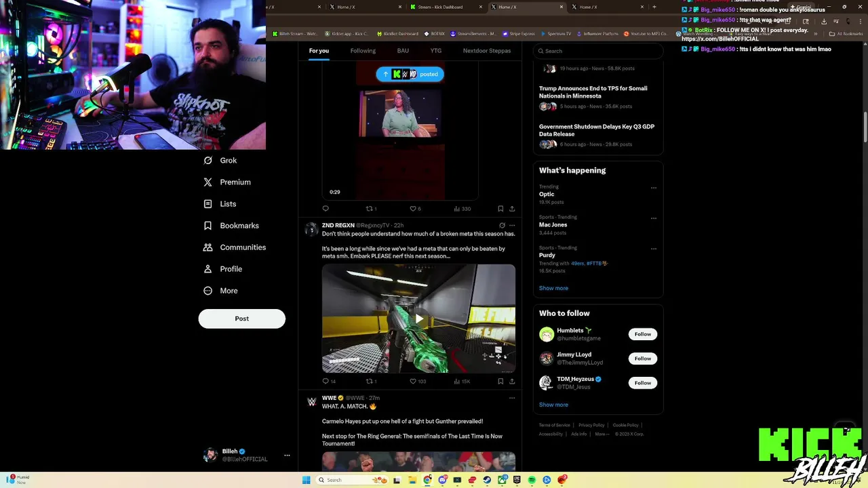Go to Profile in the X sidebar

(222, 269)
